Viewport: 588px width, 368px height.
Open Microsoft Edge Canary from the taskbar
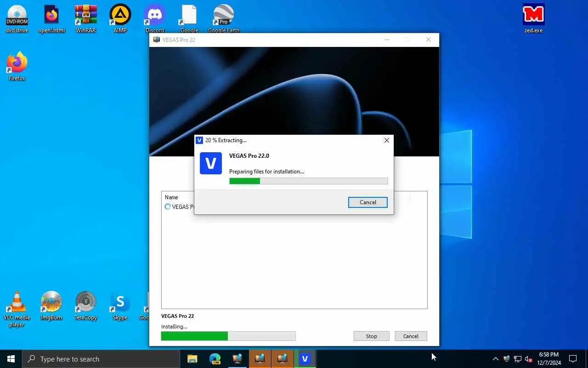pyautogui.click(x=215, y=359)
